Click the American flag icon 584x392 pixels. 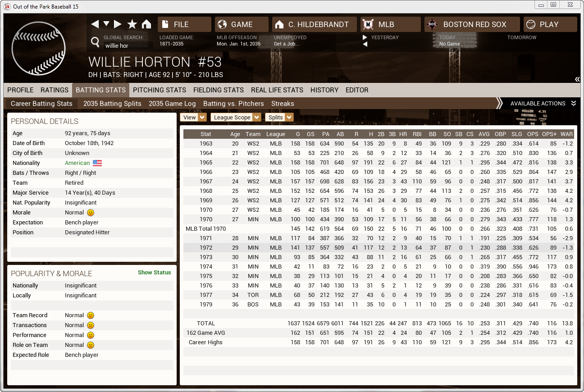click(97, 163)
